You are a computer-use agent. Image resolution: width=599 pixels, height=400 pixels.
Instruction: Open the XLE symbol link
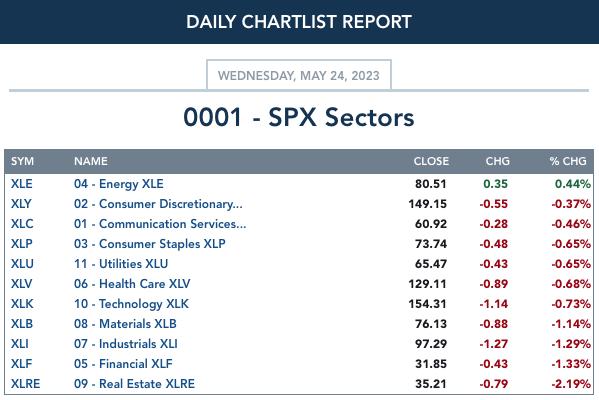(21, 184)
